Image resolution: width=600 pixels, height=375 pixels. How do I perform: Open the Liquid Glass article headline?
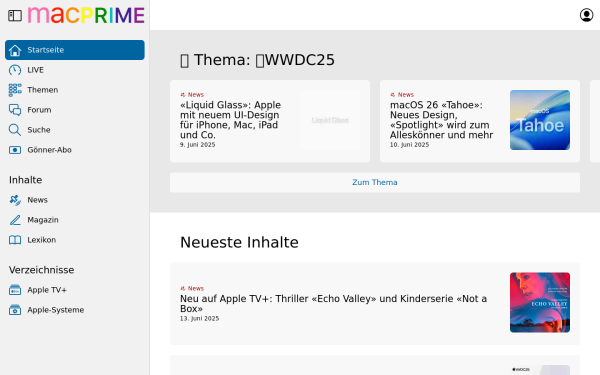pyautogui.click(x=231, y=120)
